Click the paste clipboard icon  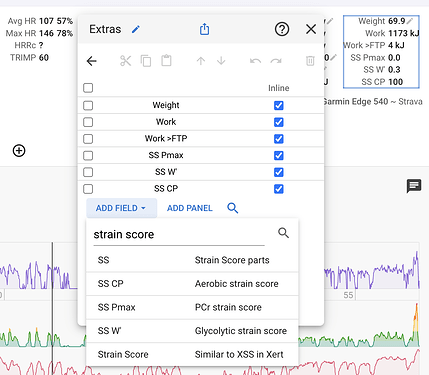166,61
